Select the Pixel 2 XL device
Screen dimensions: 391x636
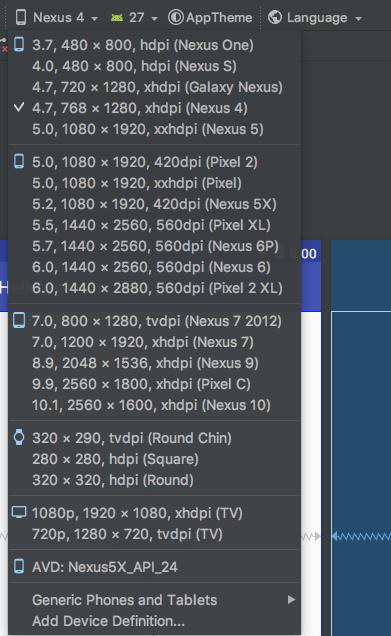[154, 288]
